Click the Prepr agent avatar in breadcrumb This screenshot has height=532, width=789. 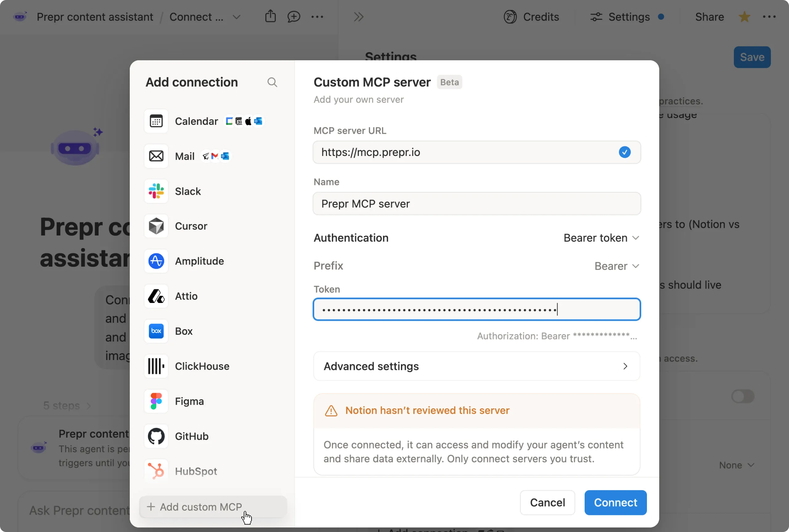(x=20, y=16)
